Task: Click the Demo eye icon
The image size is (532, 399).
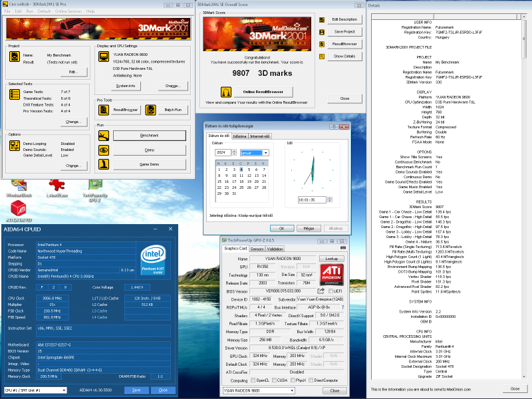Action: coord(104,150)
